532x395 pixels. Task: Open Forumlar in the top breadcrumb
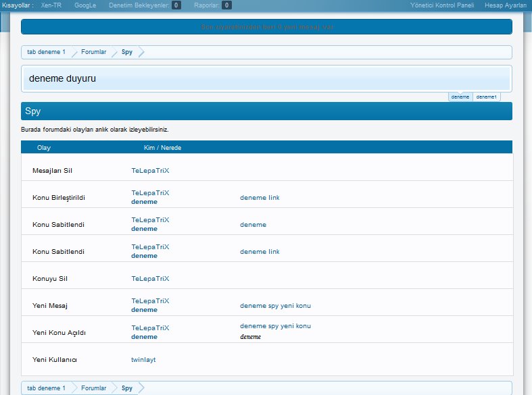[93, 52]
